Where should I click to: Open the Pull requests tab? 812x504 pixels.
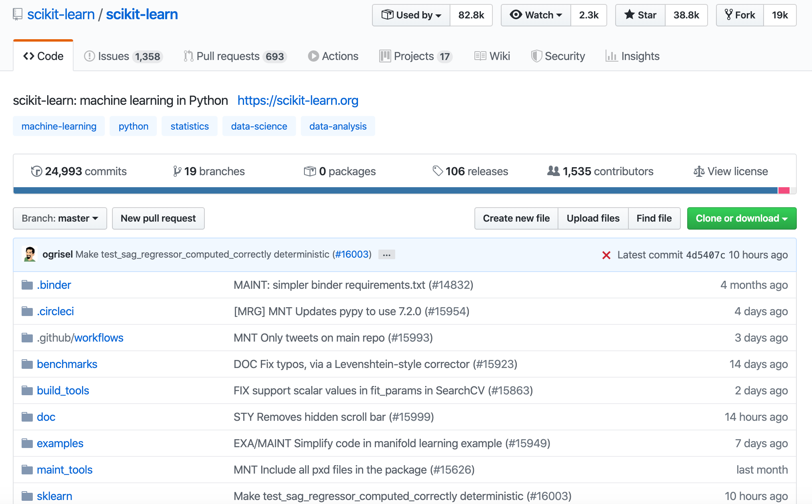click(235, 56)
